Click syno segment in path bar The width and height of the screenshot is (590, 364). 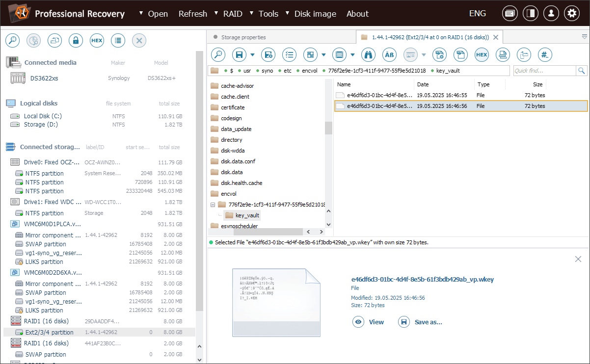coord(267,71)
